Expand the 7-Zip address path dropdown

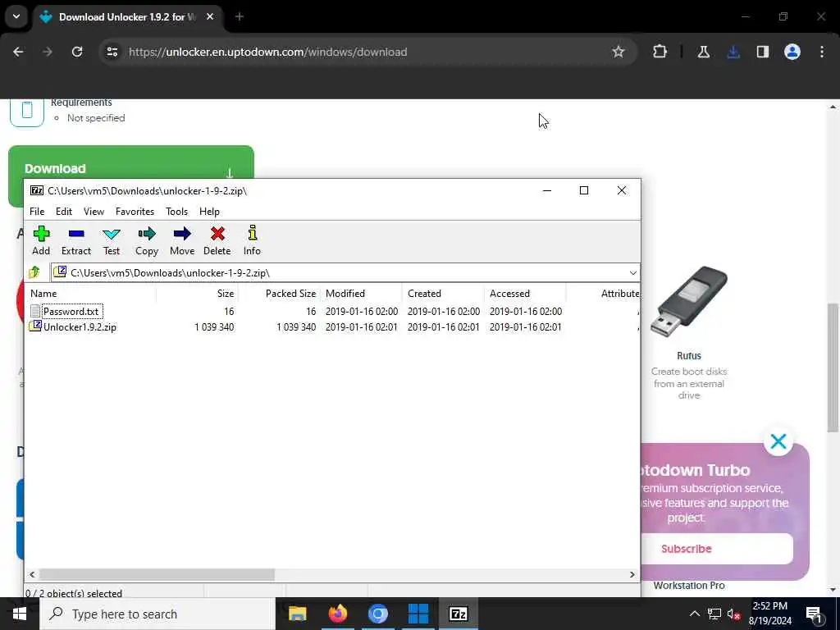tap(632, 272)
